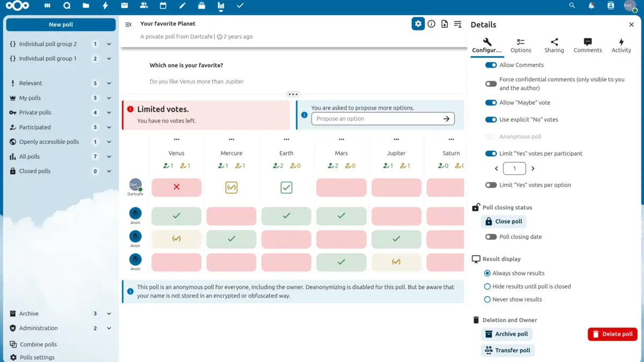Click the Propose an option input field
644x362 pixels.
(x=376, y=119)
